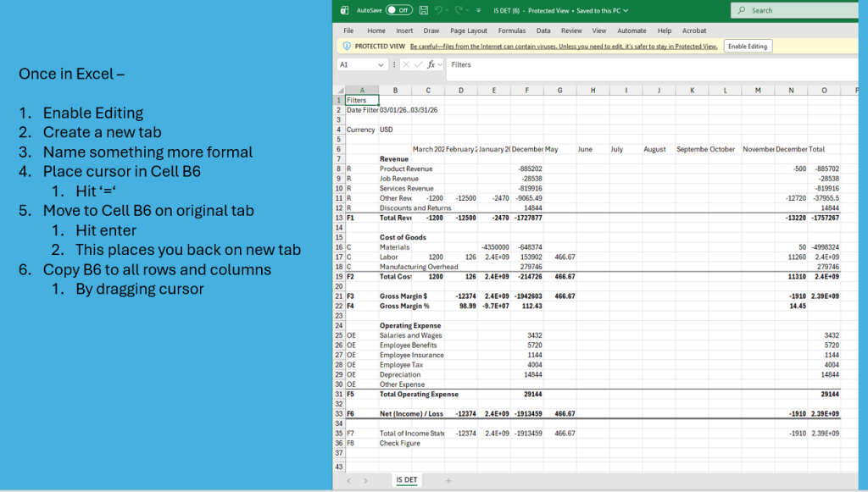
Task: Click the Protected View warning link
Action: click(x=563, y=47)
